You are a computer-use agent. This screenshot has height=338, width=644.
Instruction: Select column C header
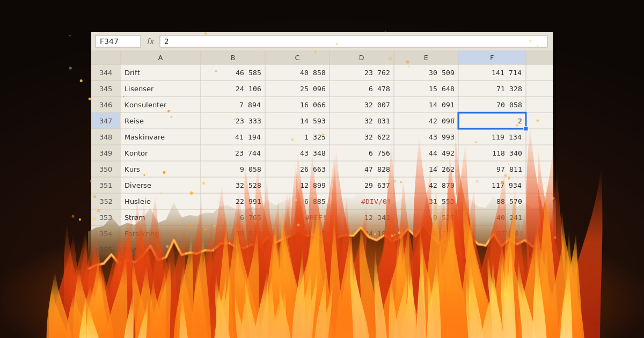(297, 57)
